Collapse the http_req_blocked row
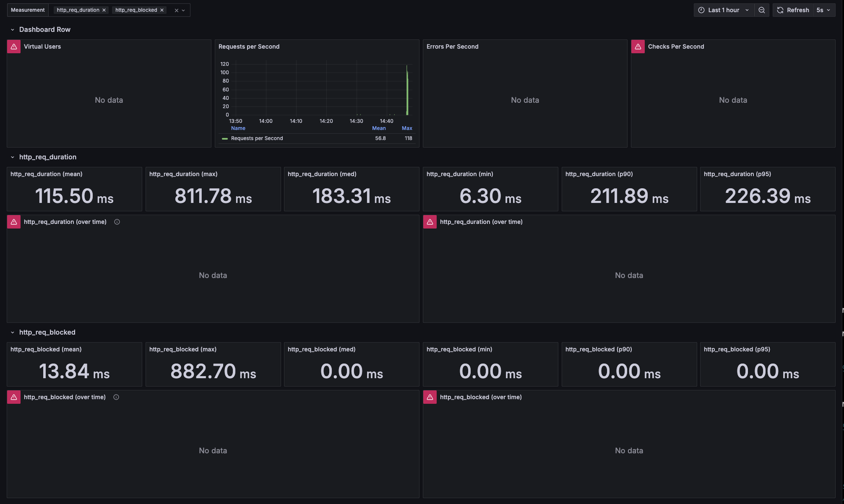Screen dimensions: 844x504 click(13, 333)
